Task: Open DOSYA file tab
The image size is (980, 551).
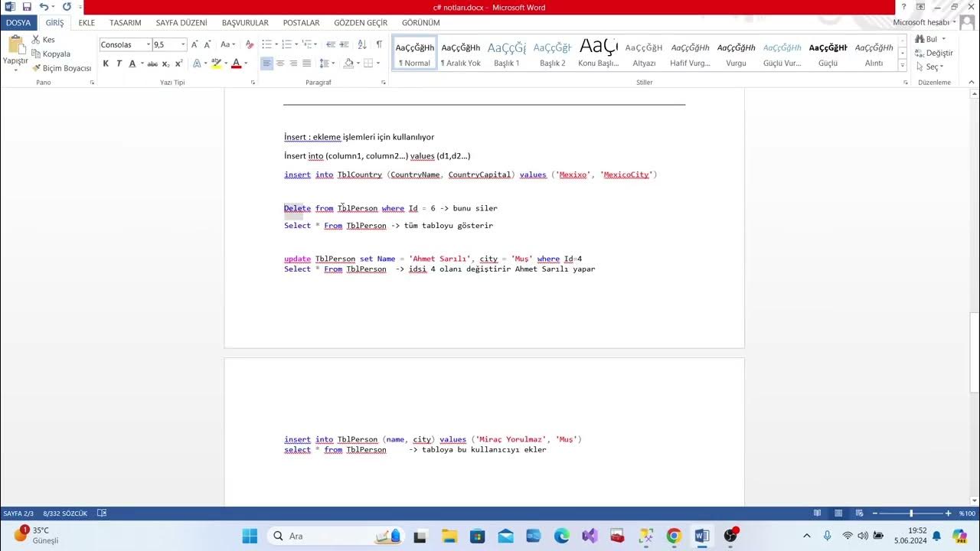Action: [x=18, y=23]
